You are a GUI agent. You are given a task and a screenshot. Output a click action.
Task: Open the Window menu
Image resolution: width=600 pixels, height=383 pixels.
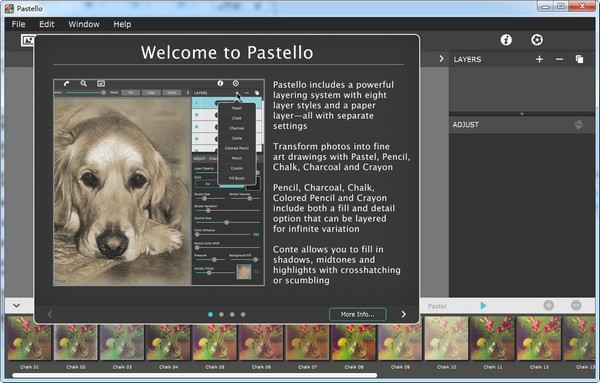tap(84, 24)
